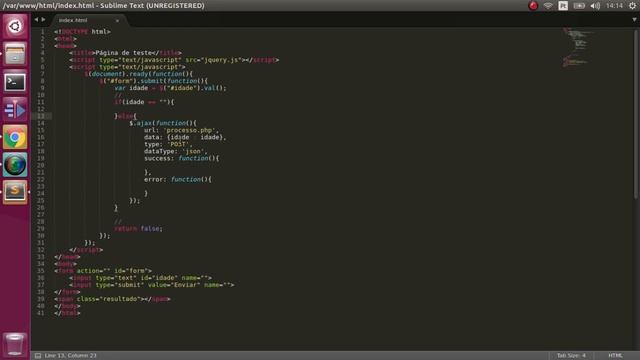Click the Line 13, Column 23 status

[71, 356]
